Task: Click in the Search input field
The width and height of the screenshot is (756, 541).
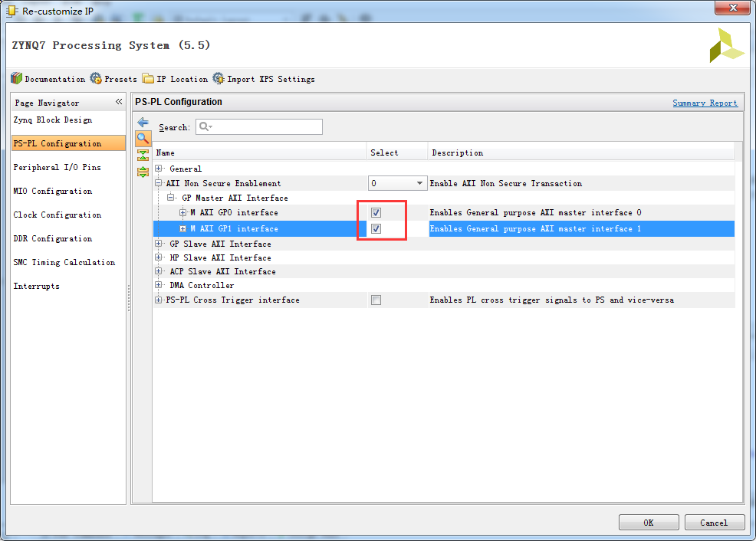Action: 259,126
